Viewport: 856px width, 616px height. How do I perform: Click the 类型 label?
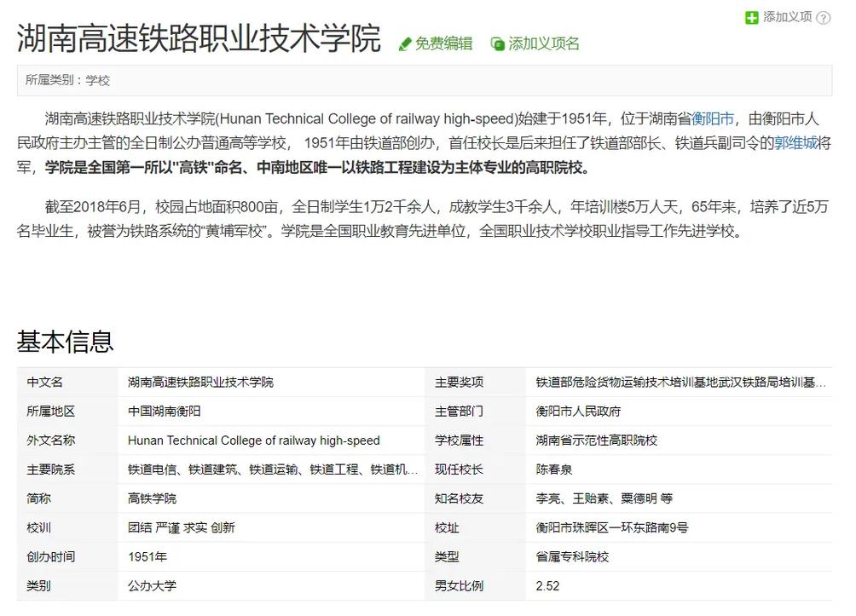pos(447,557)
